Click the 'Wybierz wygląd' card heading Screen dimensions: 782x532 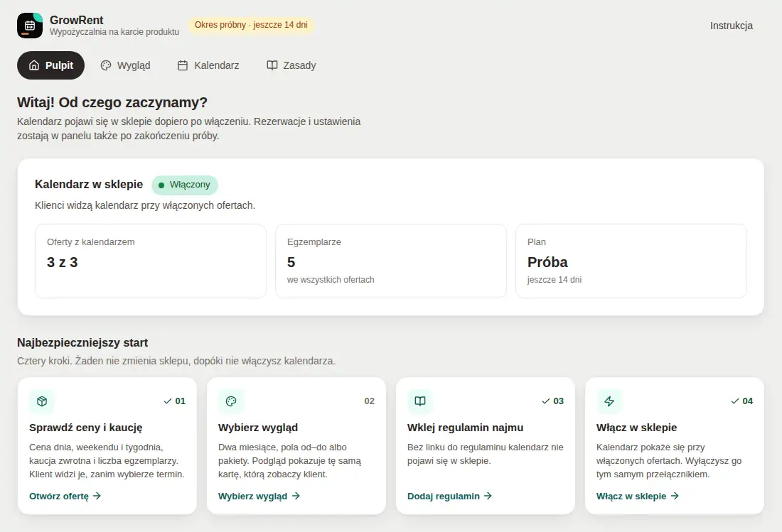tap(258, 428)
